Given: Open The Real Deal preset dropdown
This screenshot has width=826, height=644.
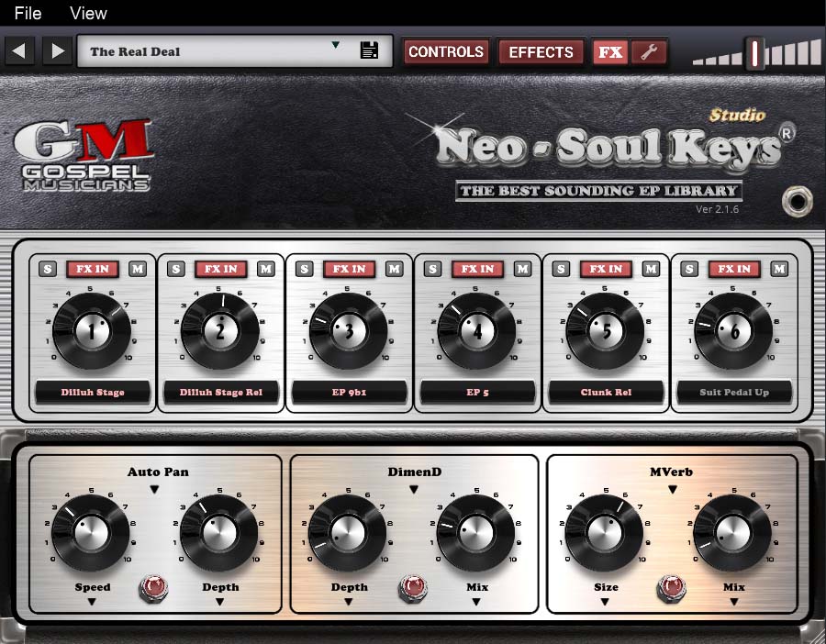Looking at the screenshot, I should [x=335, y=45].
